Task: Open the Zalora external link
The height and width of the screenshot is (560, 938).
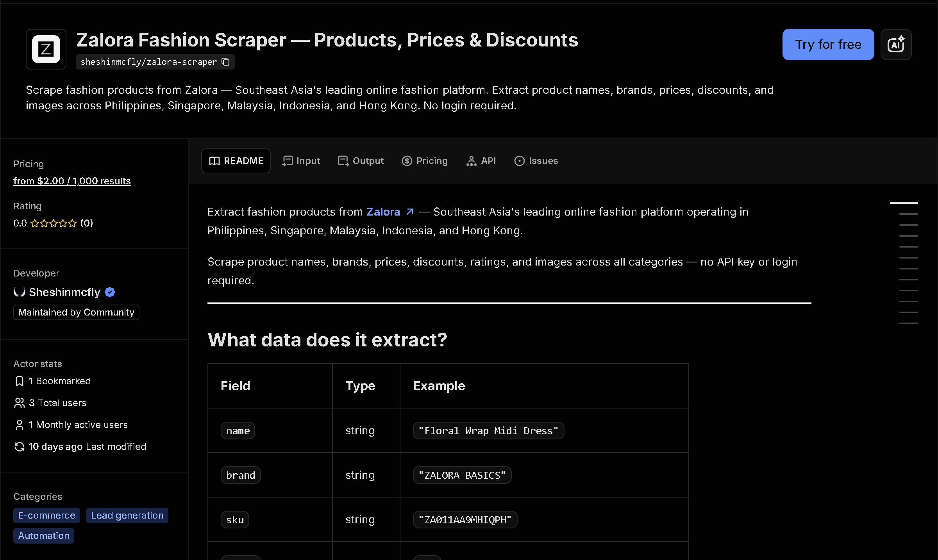Action: (x=383, y=212)
